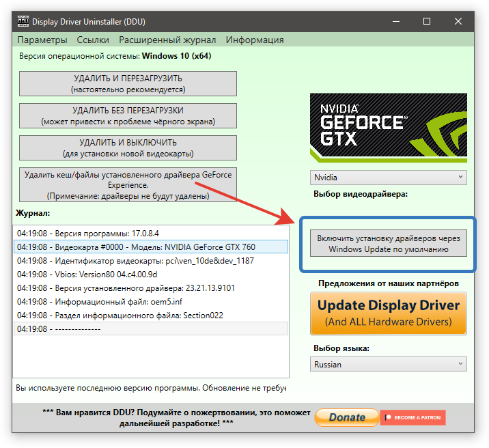Click УДАЛИТЬ И ВЫКЛЮЧИТЬ button
This screenshot has height=448, width=489.
(x=128, y=148)
